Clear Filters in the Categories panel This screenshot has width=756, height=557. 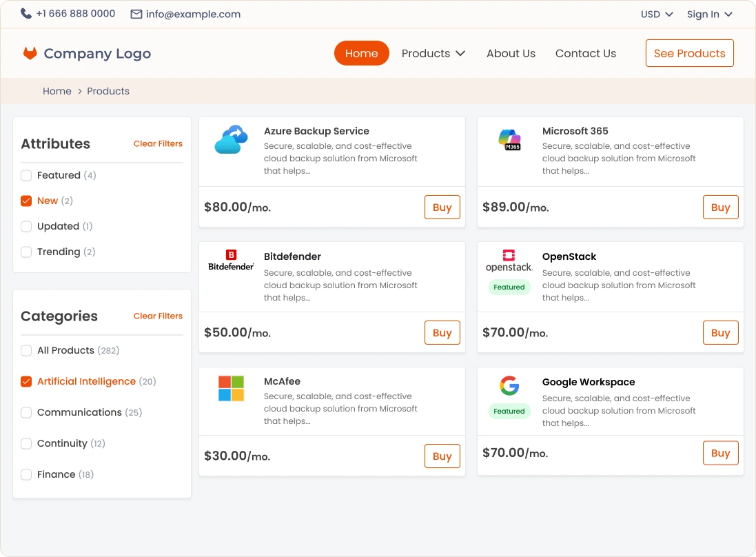(158, 316)
